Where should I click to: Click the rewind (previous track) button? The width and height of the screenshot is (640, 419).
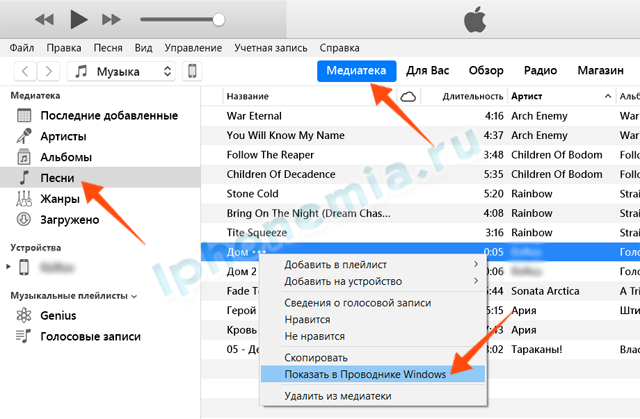pyautogui.click(x=44, y=19)
